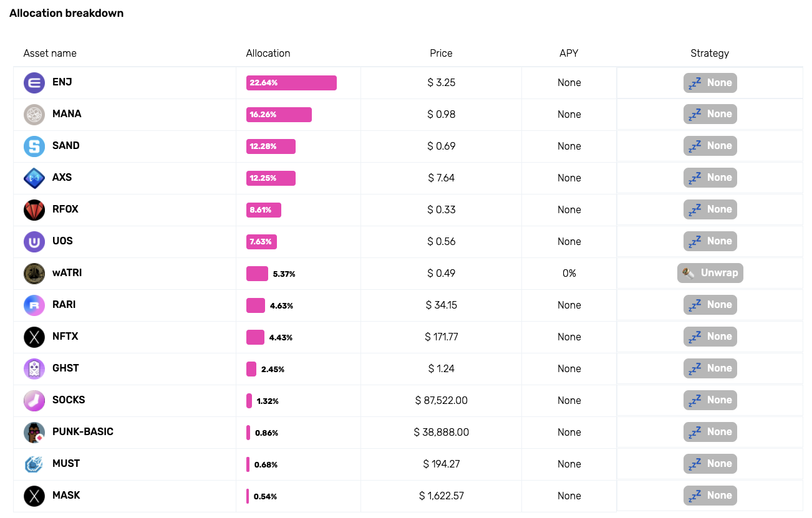The image size is (812, 518).
Task: Click the RFOX token icon
Action: 34,210
